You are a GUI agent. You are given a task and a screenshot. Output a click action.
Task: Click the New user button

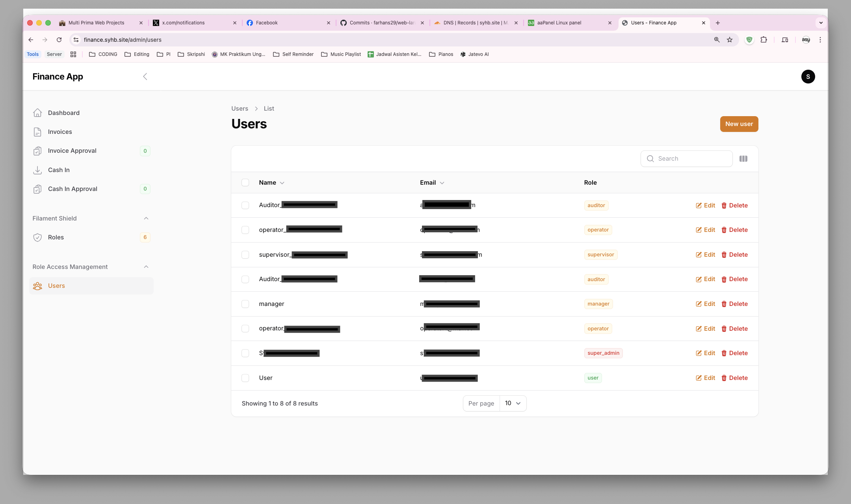739,124
